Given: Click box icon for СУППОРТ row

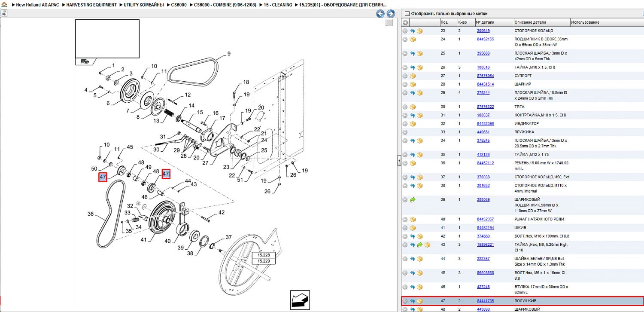Looking at the screenshot, I should pyautogui.click(x=413, y=76).
